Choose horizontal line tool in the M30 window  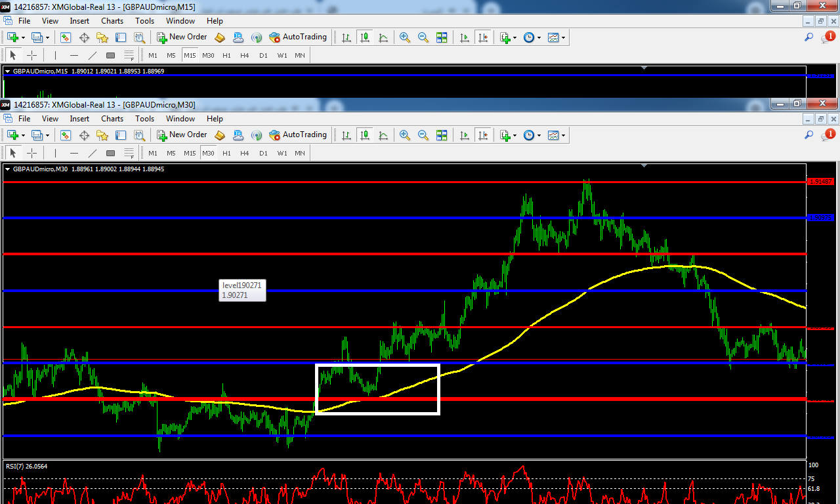coord(74,153)
